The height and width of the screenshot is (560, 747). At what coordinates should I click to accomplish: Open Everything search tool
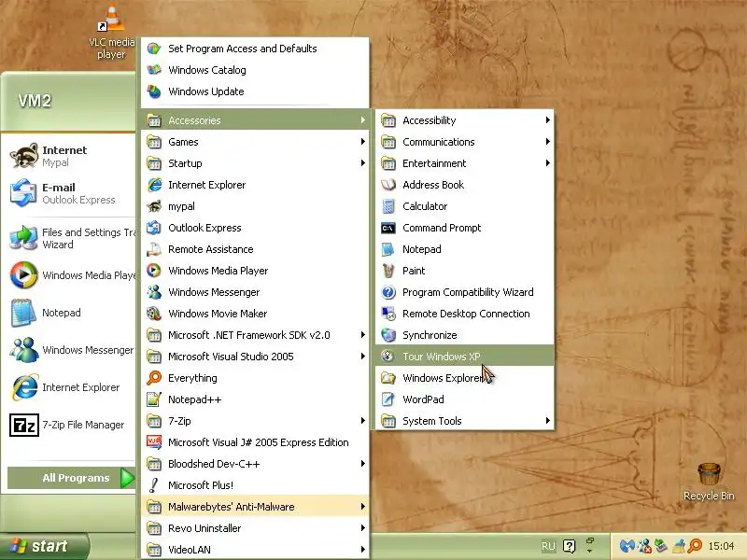point(255,378)
